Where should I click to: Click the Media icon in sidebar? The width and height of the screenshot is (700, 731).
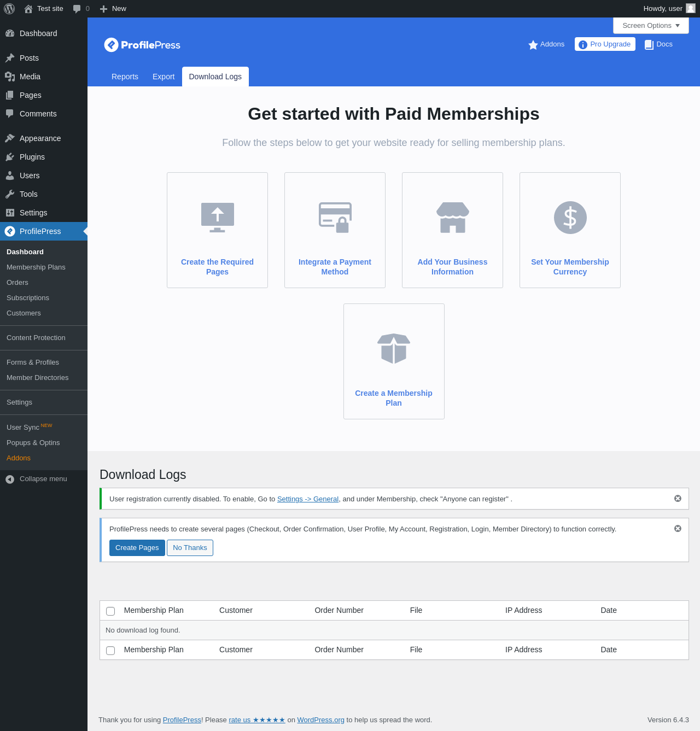(x=10, y=77)
